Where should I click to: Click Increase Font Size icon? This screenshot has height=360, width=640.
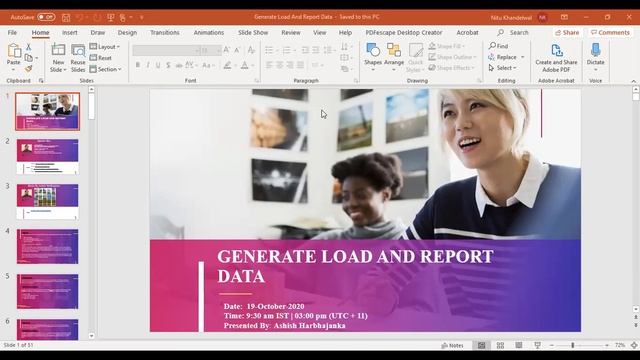click(x=227, y=50)
